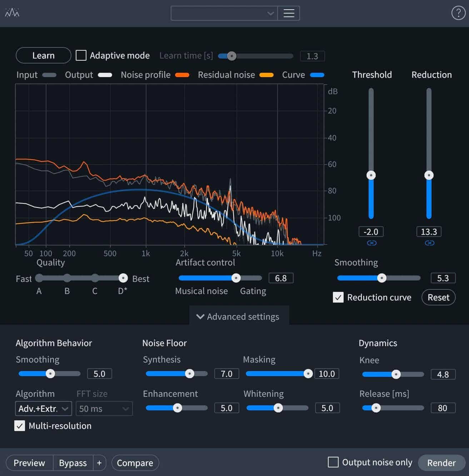The height and width of the screenshot is (476, 469).
Task: Click the Compare button
Action: pyautogui.click(x=135, y=463)
